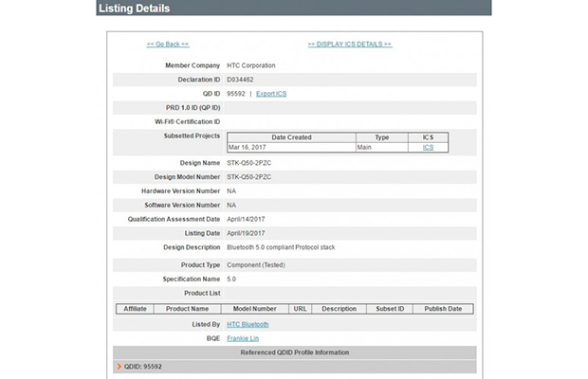Click the Date Created column header
The image size is (588, 379).
(289, 137)
